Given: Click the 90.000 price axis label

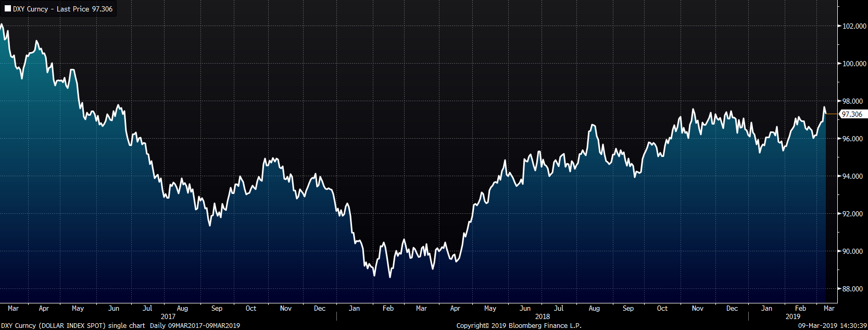Looking at the screenshot, I should coord(852,251).
